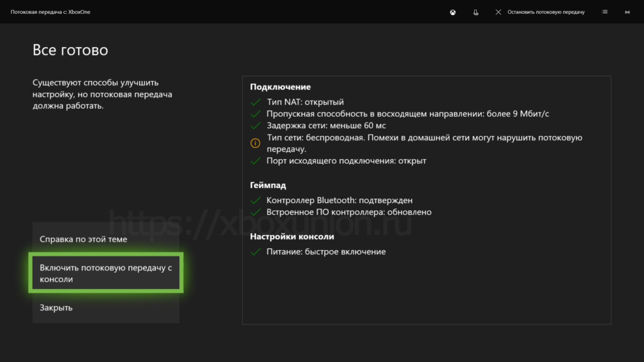The image size is (644, 362).
Task: Click the X icon to stop streaming
Action: 498,12
